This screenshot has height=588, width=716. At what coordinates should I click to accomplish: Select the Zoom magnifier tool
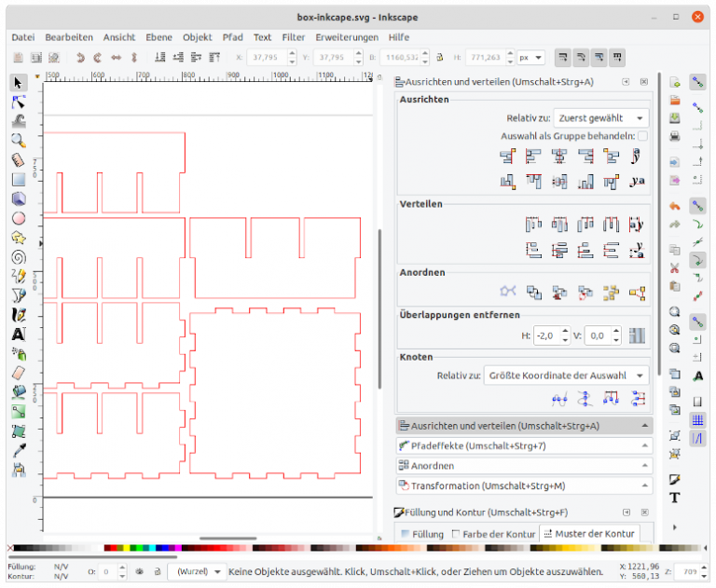19,141
